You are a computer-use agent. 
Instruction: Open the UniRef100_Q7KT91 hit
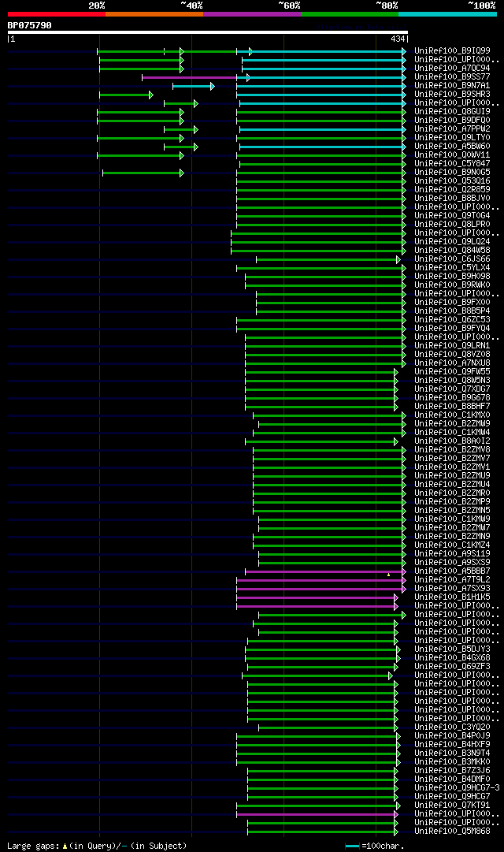(x=452, y=805)
